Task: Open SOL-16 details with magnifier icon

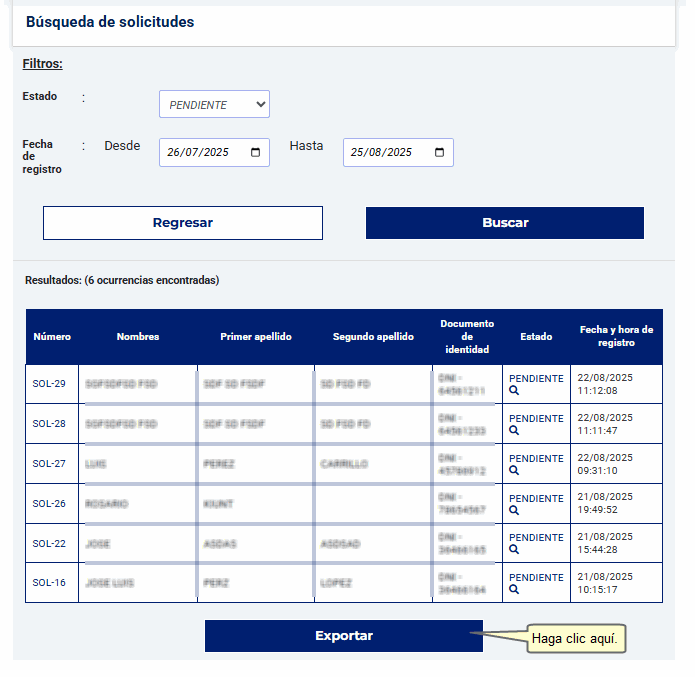Action: pos(514,589)
